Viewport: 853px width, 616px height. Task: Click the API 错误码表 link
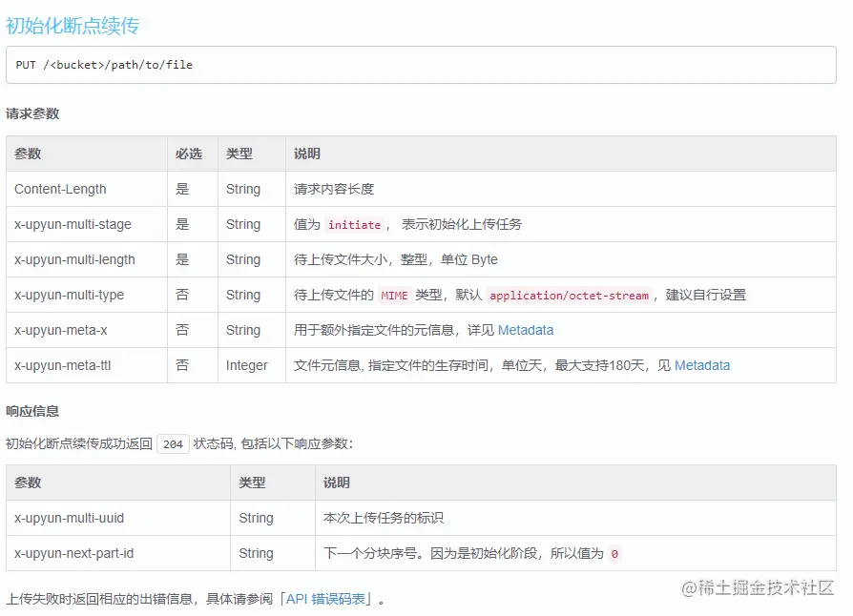[327, 599]
